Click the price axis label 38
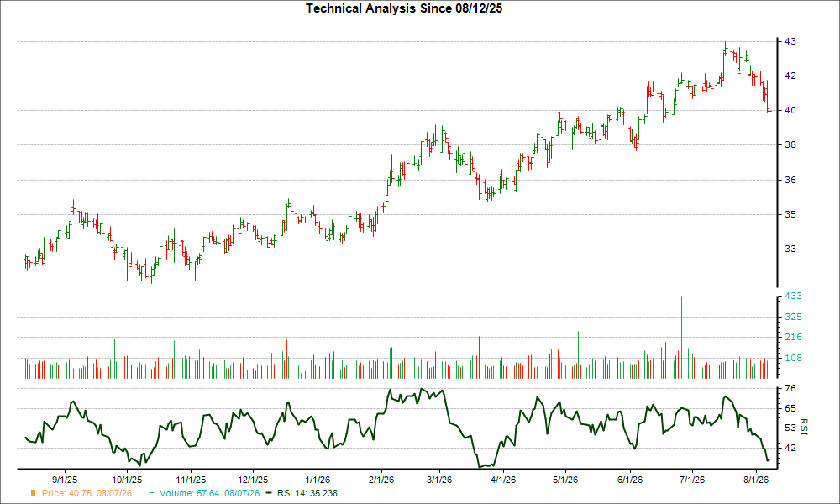The width and height of the screenshot is (840, 504). (x=790, y=144)
